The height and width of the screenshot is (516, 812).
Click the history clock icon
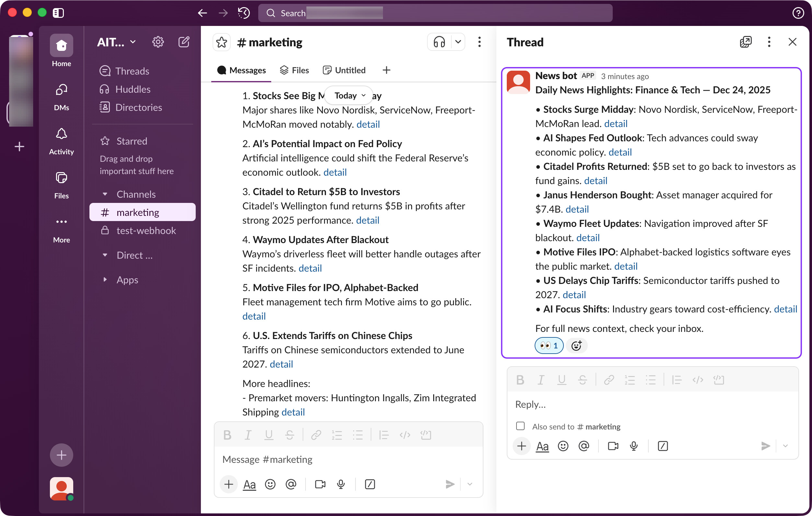[x=244, y=13]
